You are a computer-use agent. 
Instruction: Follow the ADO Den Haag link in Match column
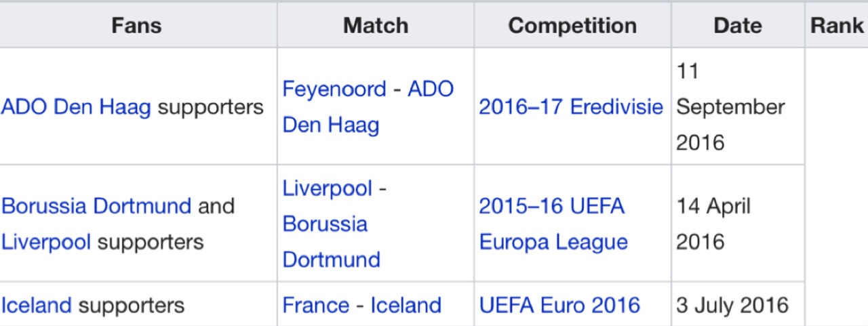(368, 107)
